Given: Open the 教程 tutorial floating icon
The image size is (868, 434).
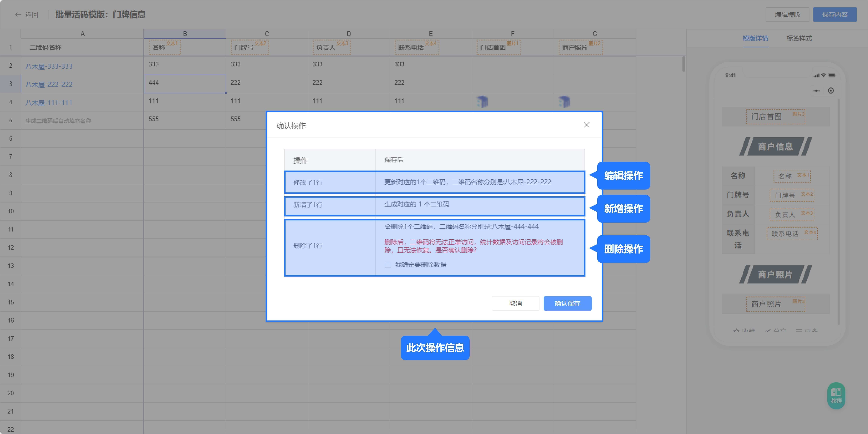Looking at the screenshot, I should (836, 395).
